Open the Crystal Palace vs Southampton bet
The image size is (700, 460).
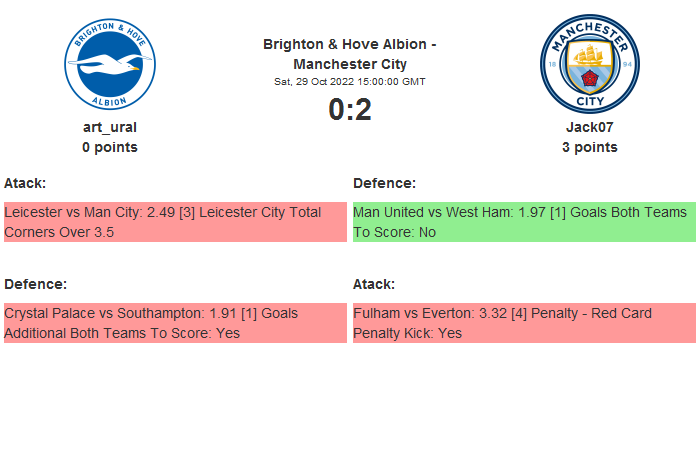tap(175, 323)
